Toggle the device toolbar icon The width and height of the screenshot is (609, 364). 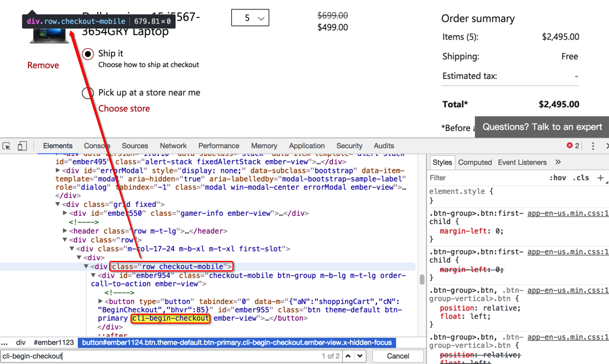(22, 146)
